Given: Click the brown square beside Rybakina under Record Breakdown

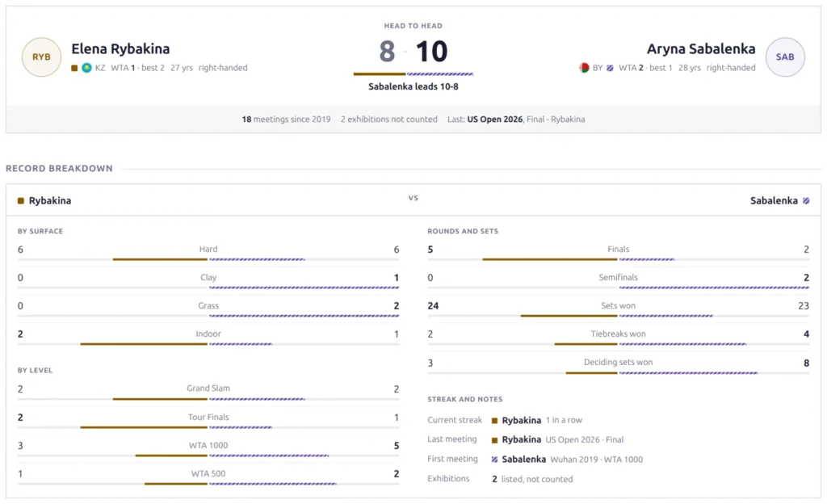Looking at the screenshot, I should coord(20,201).
